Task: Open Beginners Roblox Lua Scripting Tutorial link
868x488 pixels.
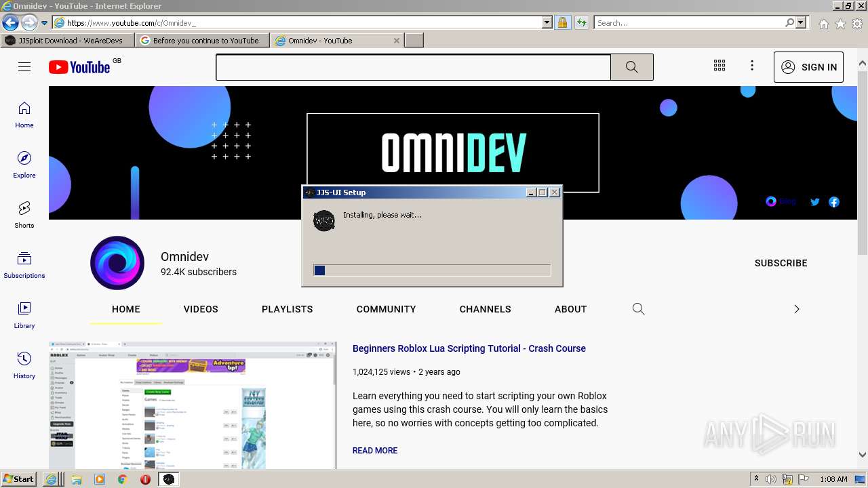Action: pyautogui.click(x=469, y=348)
